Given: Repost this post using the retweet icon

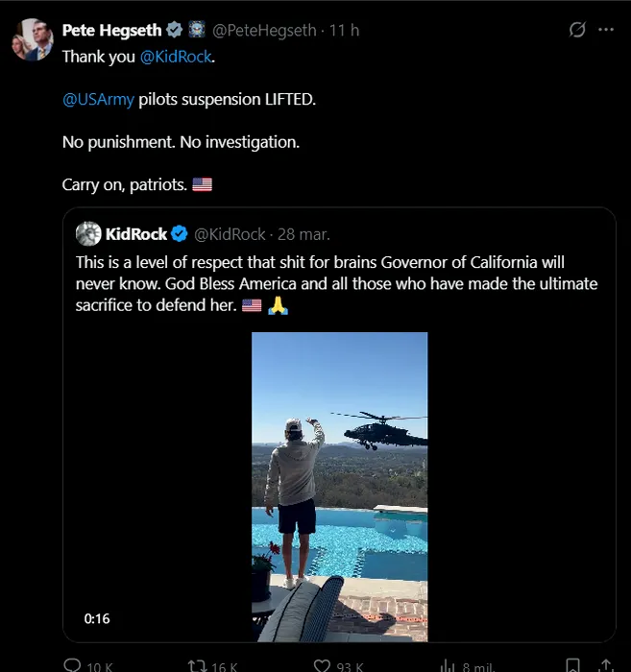Looking at the screenshot, I should [197, 665].
